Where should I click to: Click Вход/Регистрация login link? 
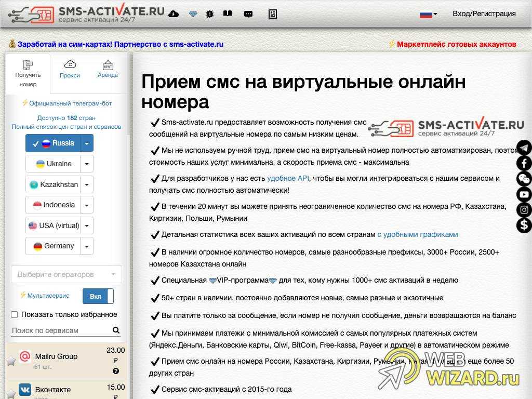[484, 14]
